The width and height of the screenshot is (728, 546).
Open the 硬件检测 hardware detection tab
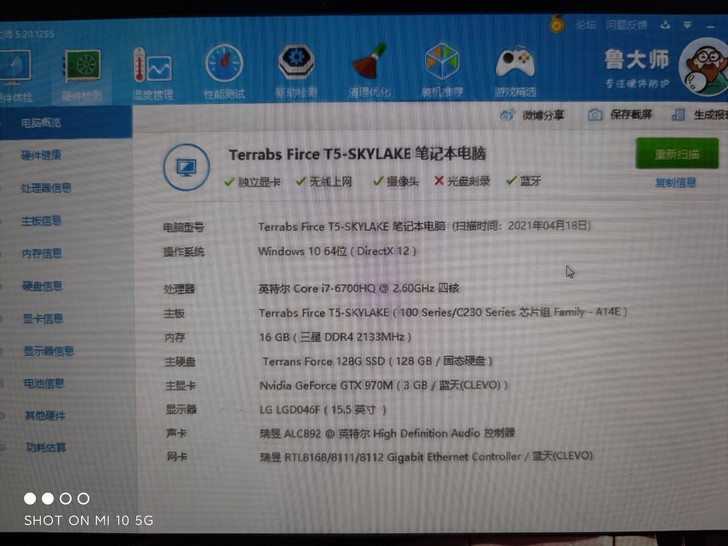point(82,75)
